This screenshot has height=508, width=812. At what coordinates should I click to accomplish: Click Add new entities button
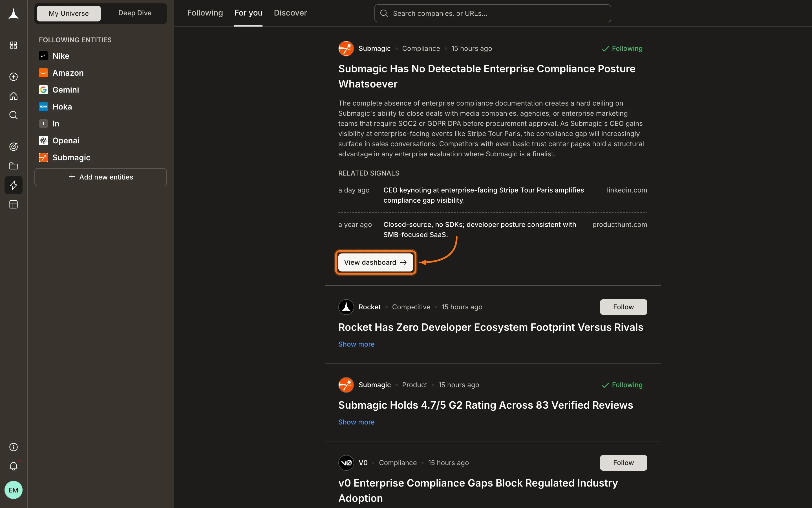(x=101, y=177)
